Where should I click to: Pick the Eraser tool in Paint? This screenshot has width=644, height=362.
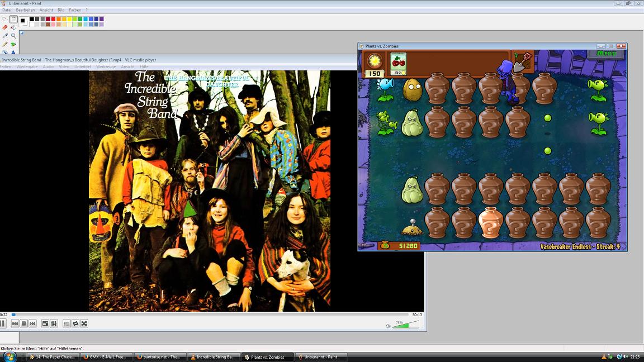[x=5, y=27]
